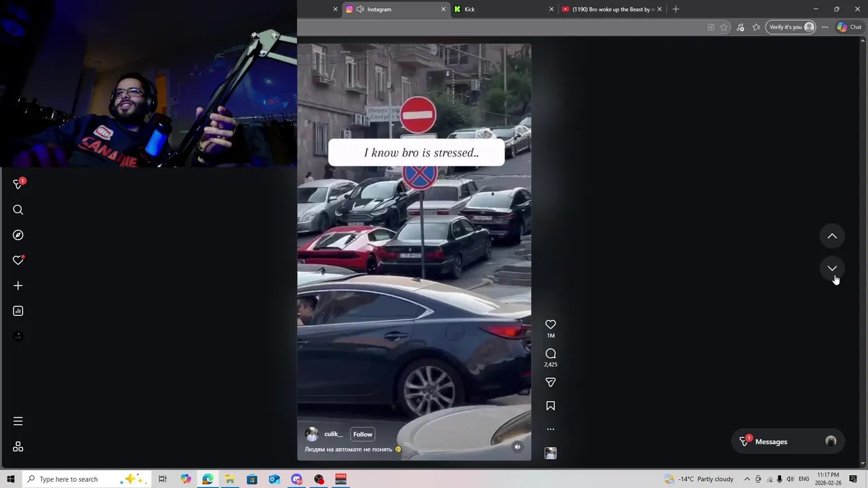Open the Instagram messages icon with badge

(x=18, y=184)
